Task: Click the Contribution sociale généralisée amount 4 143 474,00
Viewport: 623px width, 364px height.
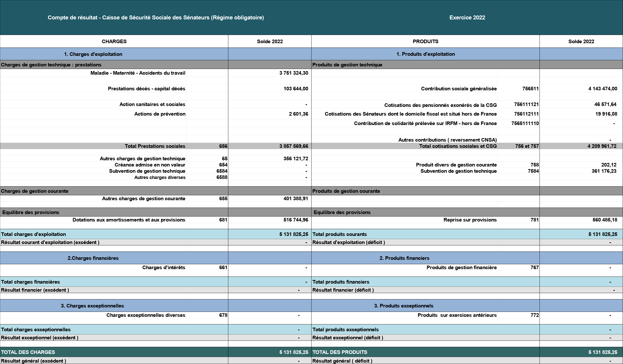Action: click(602, 89)
